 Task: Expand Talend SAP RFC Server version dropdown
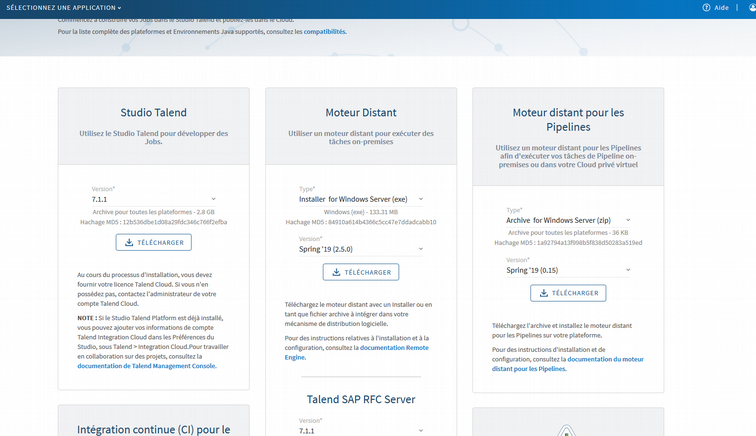click(361, 431)
